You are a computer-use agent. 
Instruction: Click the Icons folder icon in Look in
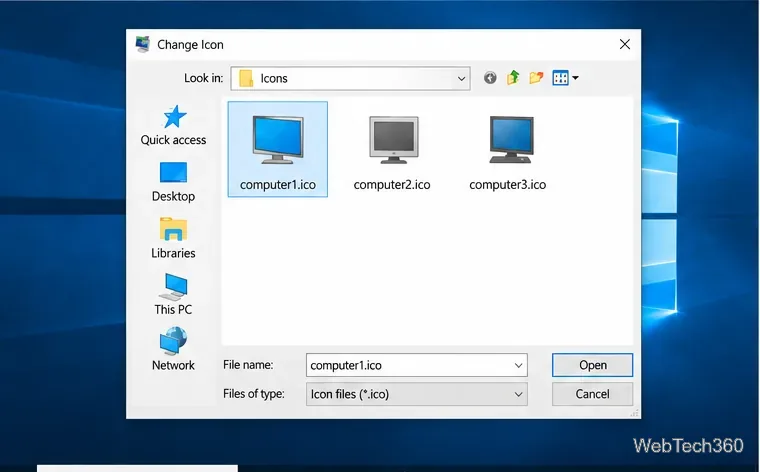tap(246, 78)
